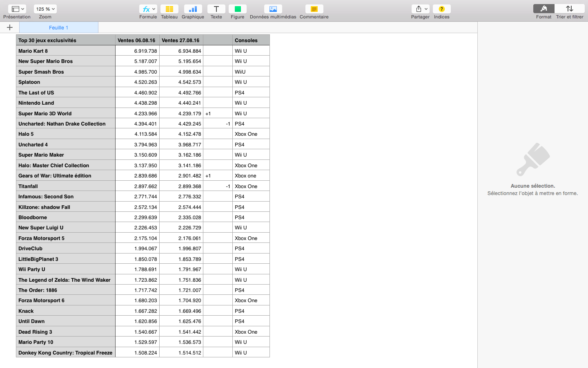Screen dimensions: 588x368
Task: Select header cell Ventes 06.08.16
Action: point(137,40)
